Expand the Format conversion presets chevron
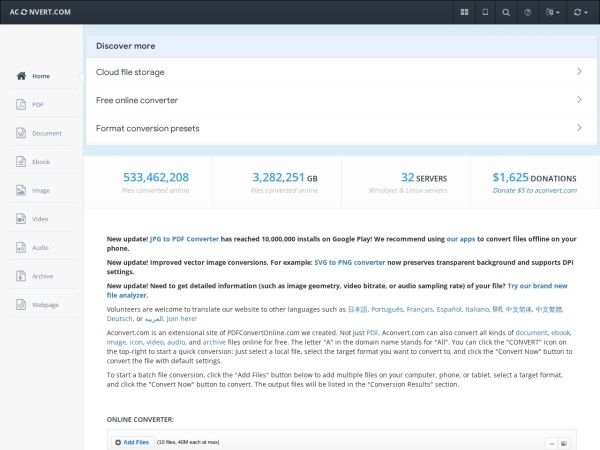The height and width of the screenshot is (450, 600). [x=579, y=127]
